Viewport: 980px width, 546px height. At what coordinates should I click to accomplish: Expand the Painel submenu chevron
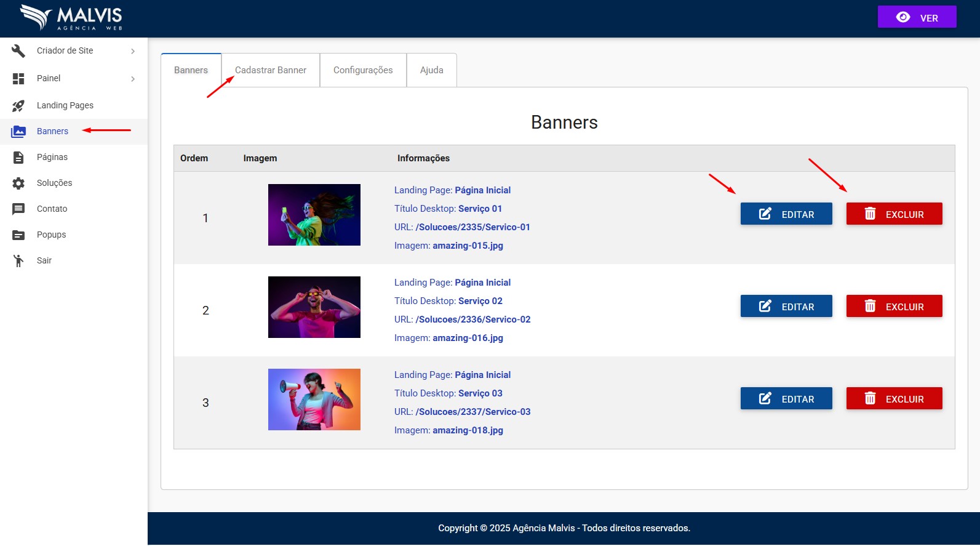coord(133,79)
